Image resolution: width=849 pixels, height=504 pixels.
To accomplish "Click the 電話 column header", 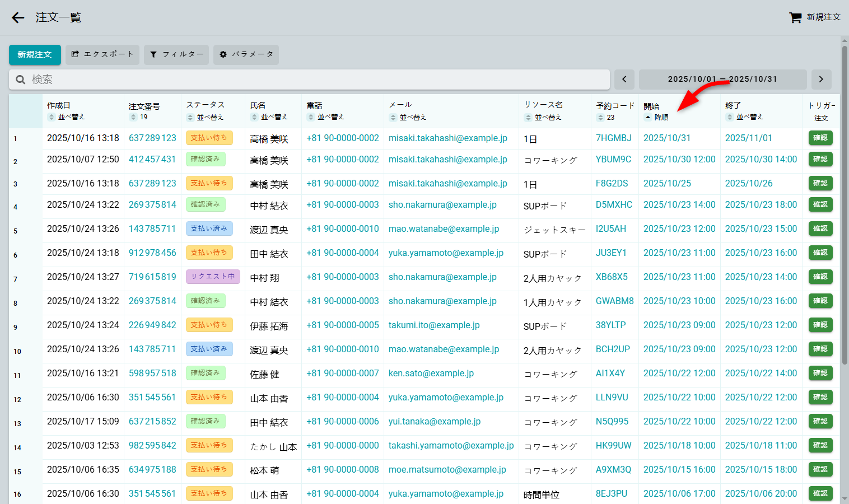I will pos(314,105).
